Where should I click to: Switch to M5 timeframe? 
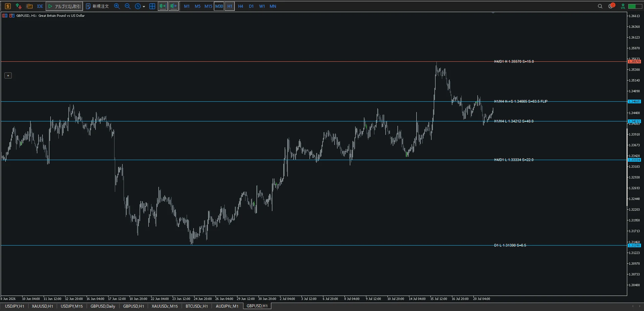pos(197,6)
